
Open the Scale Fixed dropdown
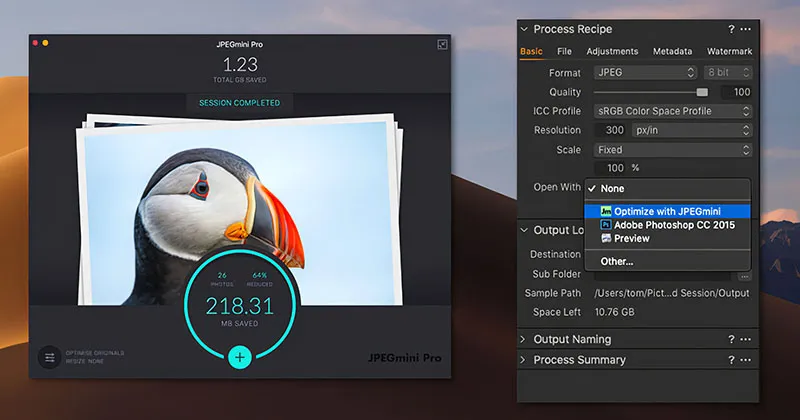(x=672, y=150)
